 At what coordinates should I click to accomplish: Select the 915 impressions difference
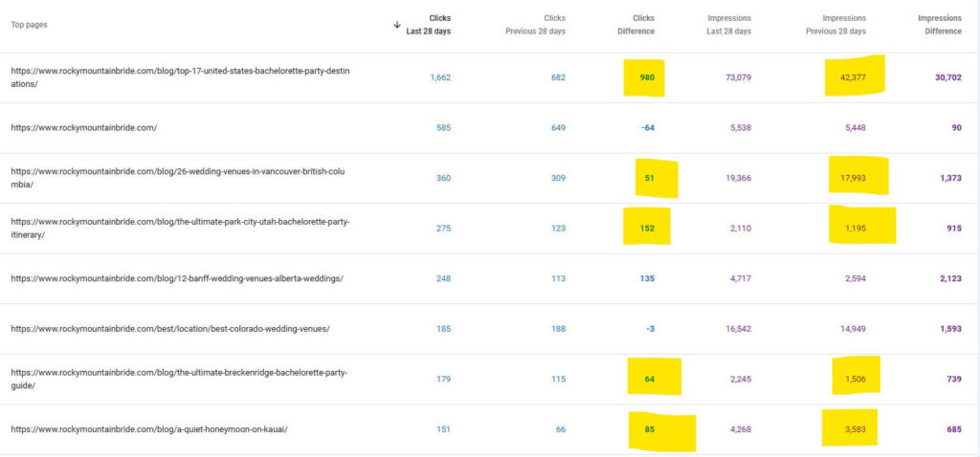(954, 228)
